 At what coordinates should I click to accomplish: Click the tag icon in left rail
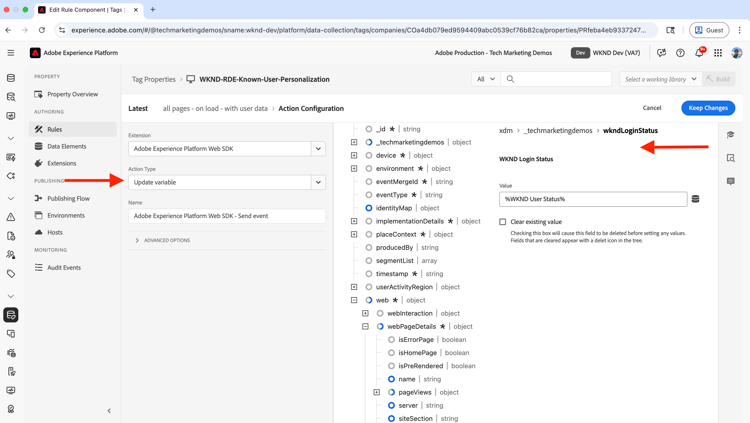(11, 274)
